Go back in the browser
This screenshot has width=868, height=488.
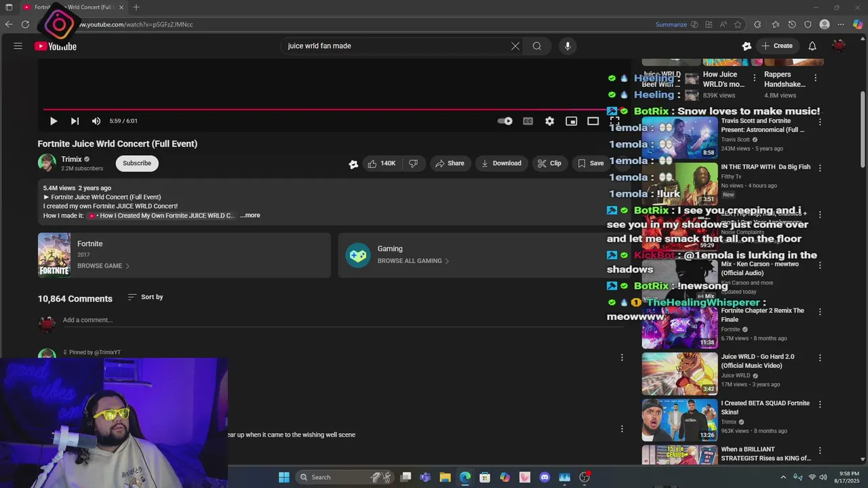[9, 24]
